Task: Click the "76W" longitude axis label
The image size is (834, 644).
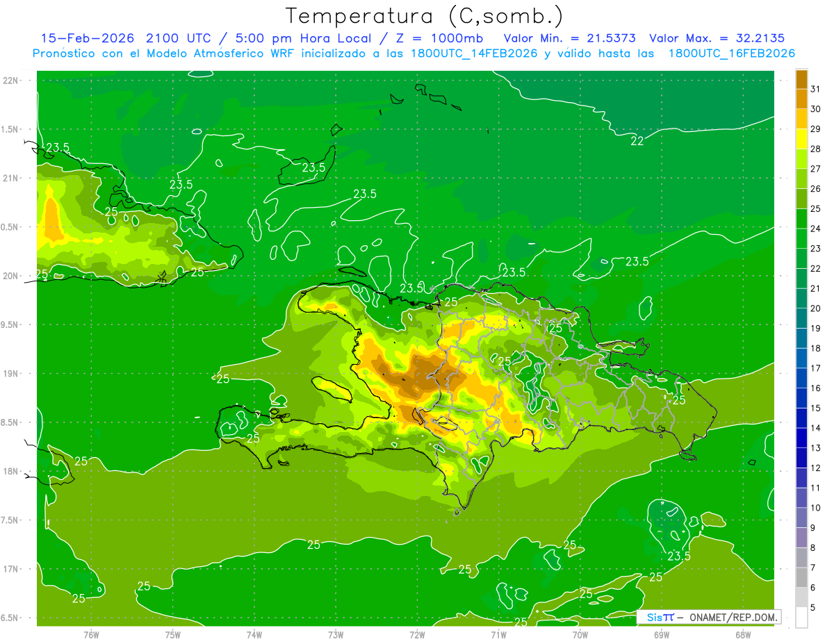Action: pos(91,635)
